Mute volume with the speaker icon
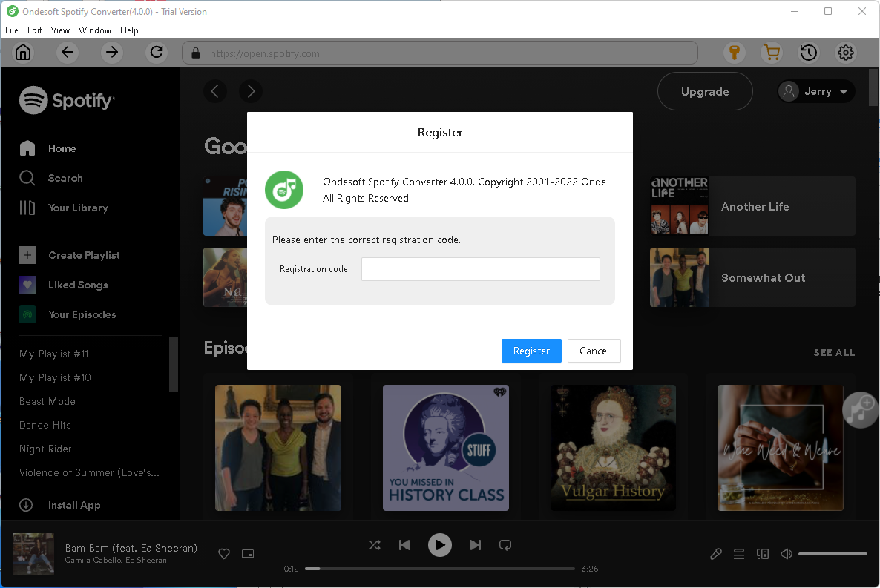This screenshot has width=880, height=588. [787, 554]
